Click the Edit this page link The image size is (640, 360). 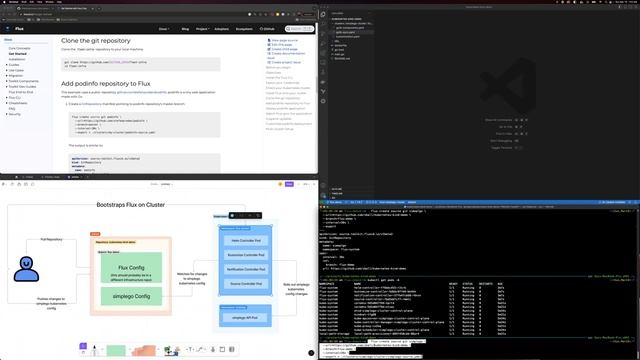280,45
